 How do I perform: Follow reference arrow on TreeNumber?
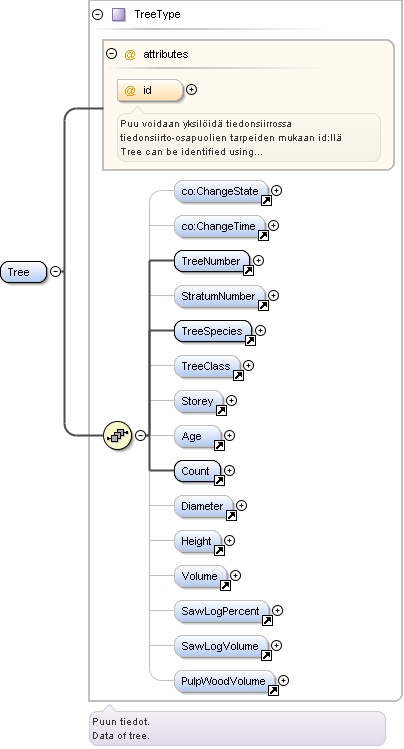(x=248, y=271)
